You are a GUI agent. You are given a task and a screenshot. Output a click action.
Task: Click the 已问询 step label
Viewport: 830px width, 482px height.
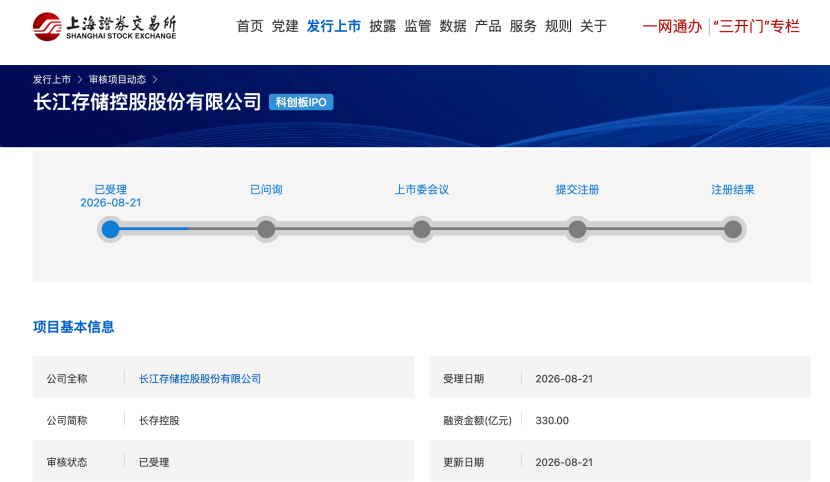pos(266,189)
